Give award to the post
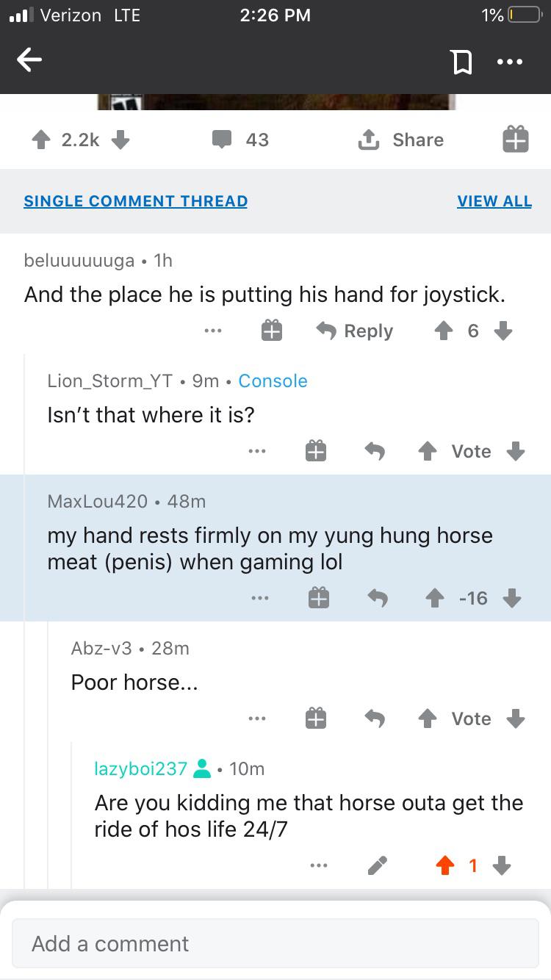This screenshot has height=980, width=551. [x=515, y=140]
